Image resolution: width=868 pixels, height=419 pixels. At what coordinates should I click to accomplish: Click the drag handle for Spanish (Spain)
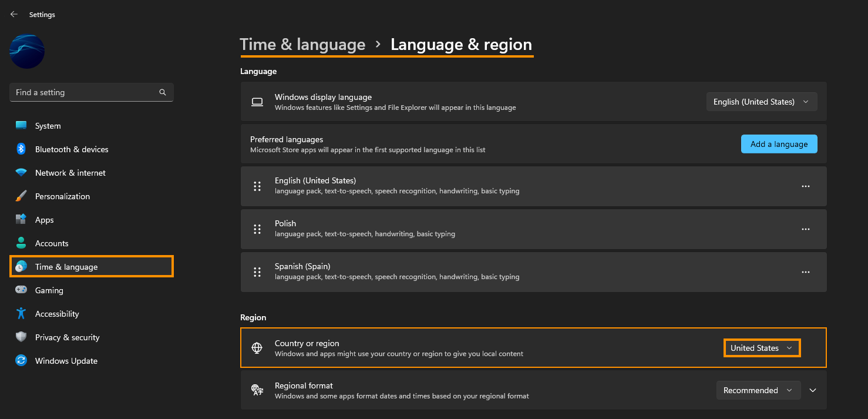point(257,272)
